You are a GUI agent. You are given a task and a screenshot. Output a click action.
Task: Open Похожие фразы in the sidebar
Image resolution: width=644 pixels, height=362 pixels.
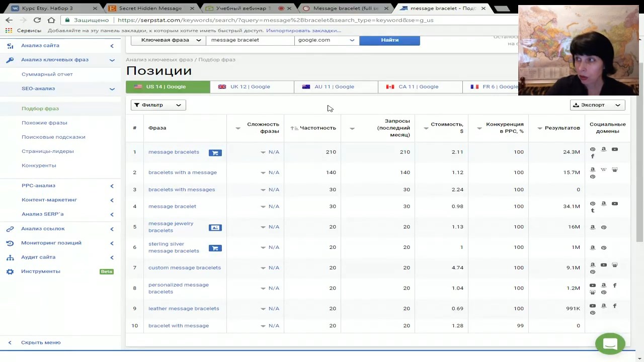click(44, 123)
